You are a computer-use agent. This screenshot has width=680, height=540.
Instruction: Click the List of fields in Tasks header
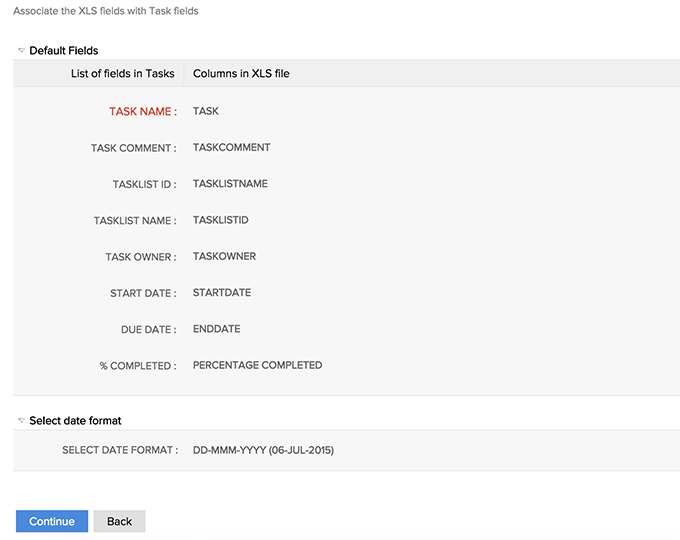123,73
